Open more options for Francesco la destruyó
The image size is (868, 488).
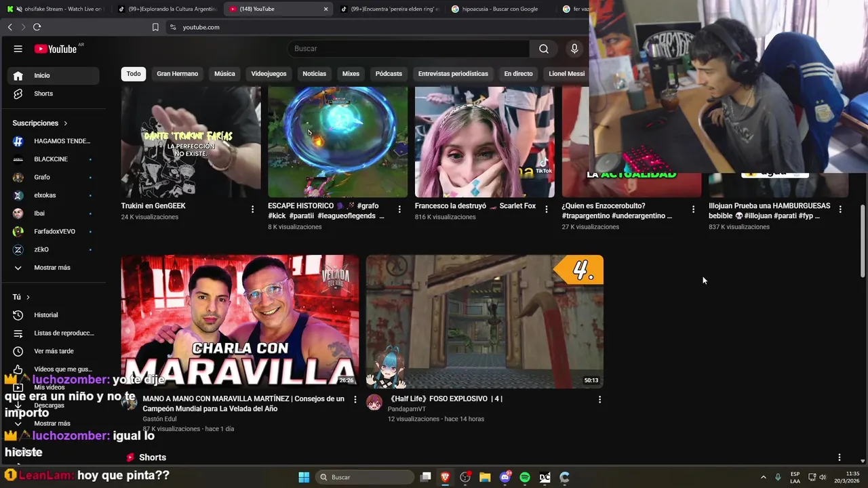(x=547, y=209)
